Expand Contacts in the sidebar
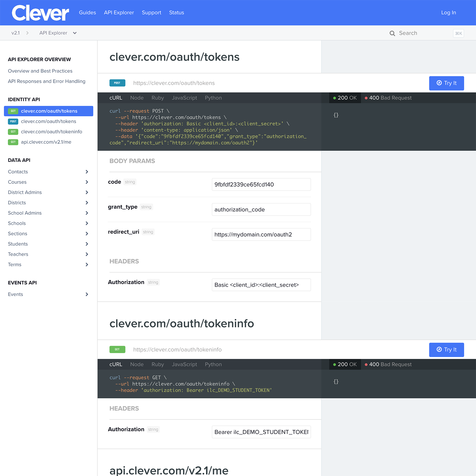 pyautogui.click(x=87, y=172)
